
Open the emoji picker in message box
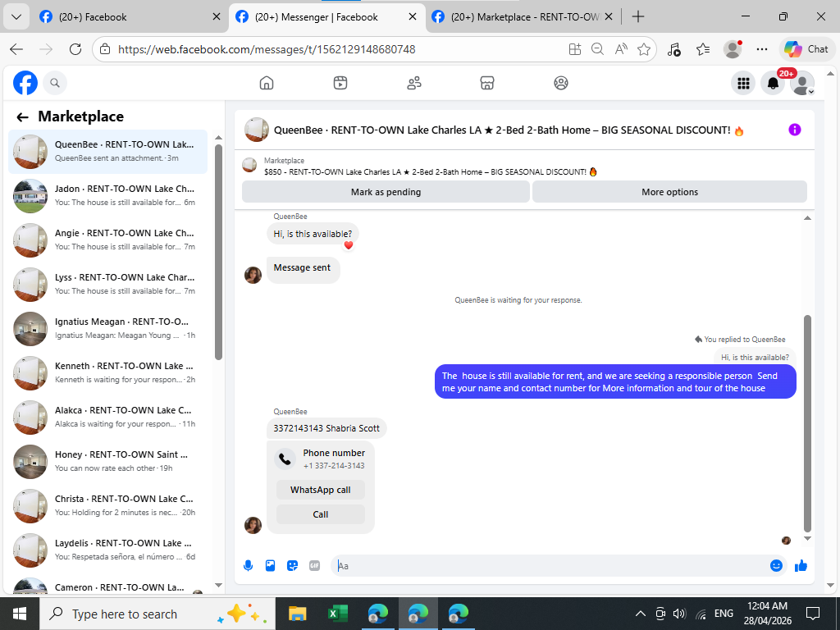(x=776, y=565)
